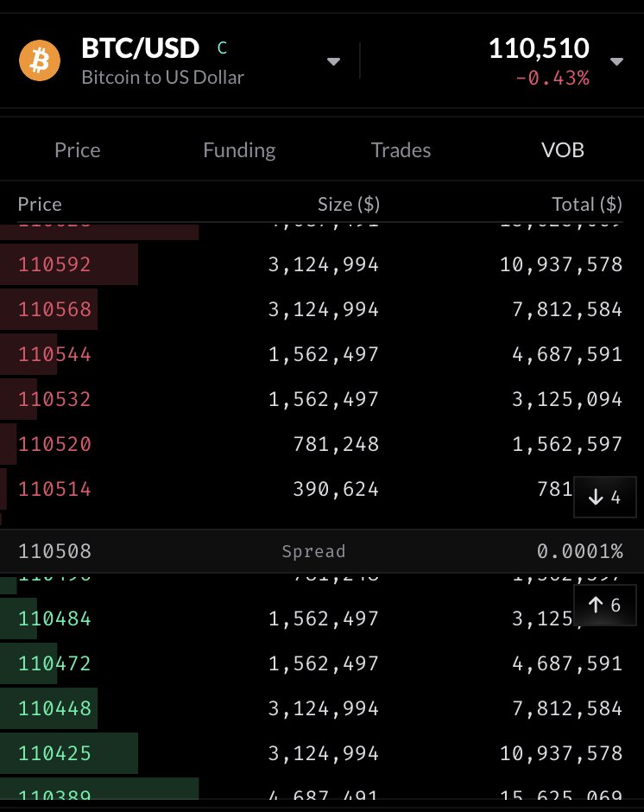
Task: Click total 10,937,578 in the 110425 row
Action: pos(561,753)
